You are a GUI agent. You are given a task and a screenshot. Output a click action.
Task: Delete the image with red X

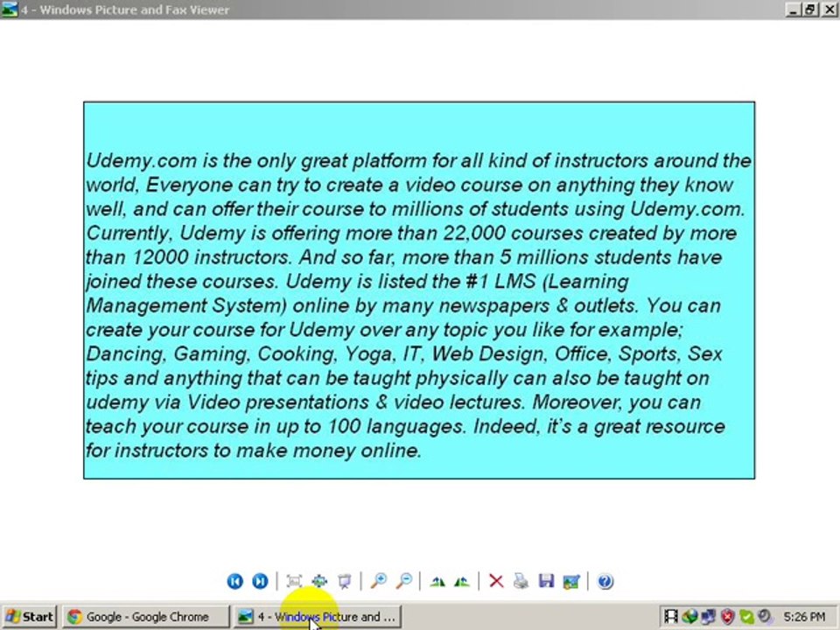click(x=496, y=581)
